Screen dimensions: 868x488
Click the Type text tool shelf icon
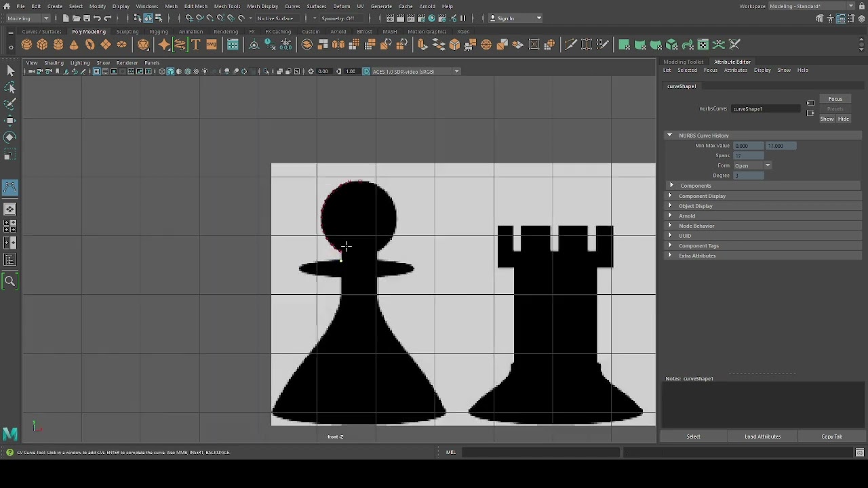click(x=196, y=45)
